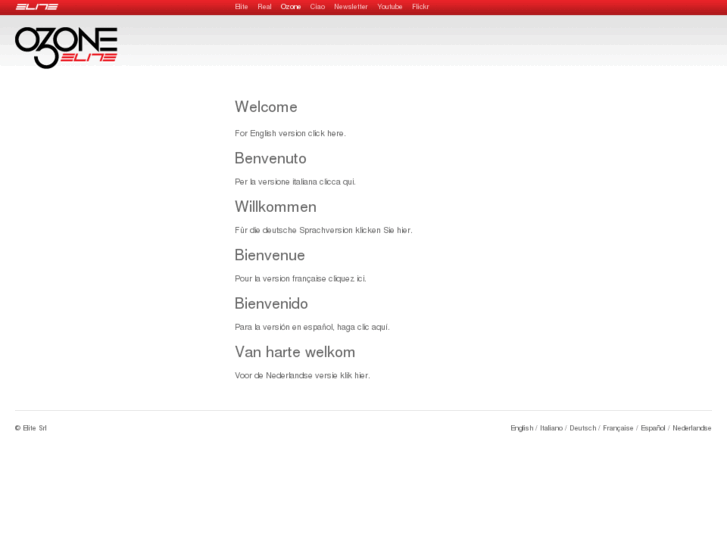727x545 pixels.
Task: Choose Español in the footer language list
Action: [x=653, y=428]
